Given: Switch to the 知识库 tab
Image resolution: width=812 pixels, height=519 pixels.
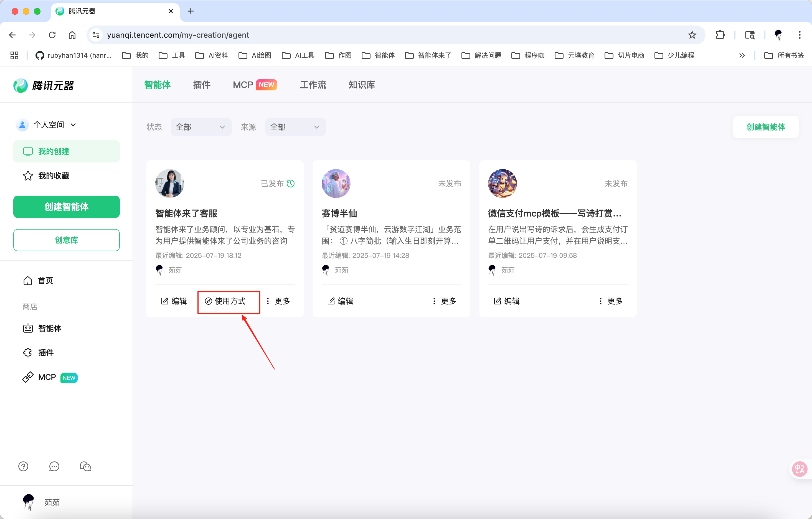Looking at the screenshot, I should [x=361, y=85].
